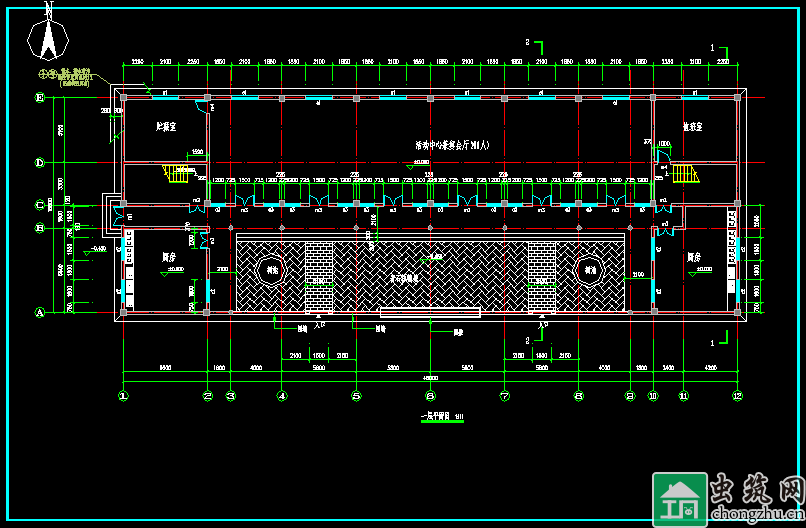Select the left brick-pattern paving block
This screenshot has height=528, width=806.
(x=319, y=275)
